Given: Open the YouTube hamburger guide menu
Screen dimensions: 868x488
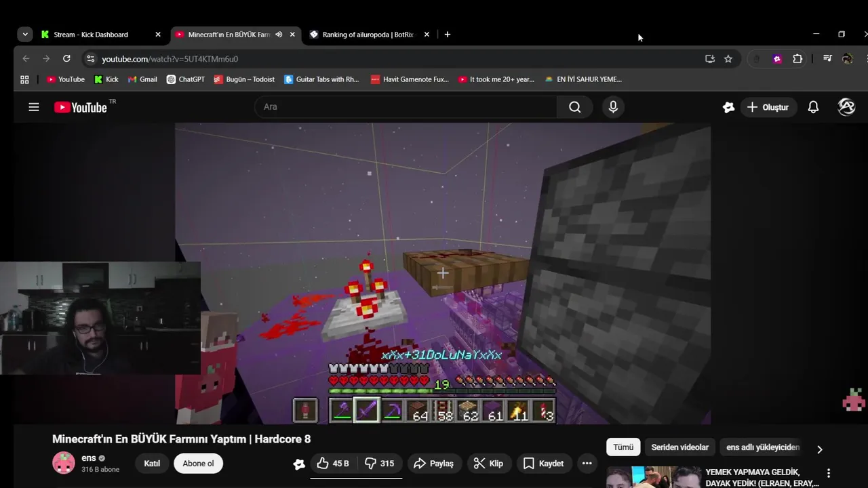Looking at the screenshot, I should pos(34,107).
